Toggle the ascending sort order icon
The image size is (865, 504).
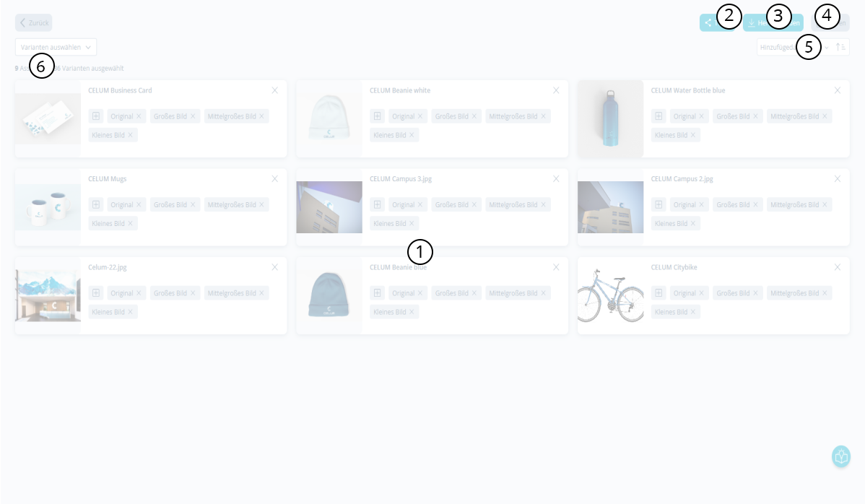(x=840, y=47)
